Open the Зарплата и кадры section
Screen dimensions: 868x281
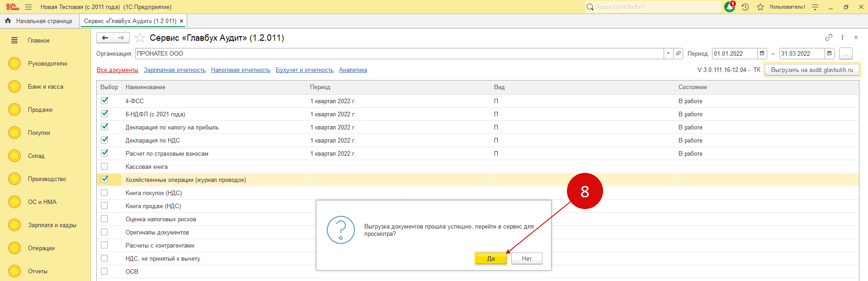click(x=52, y=225)
